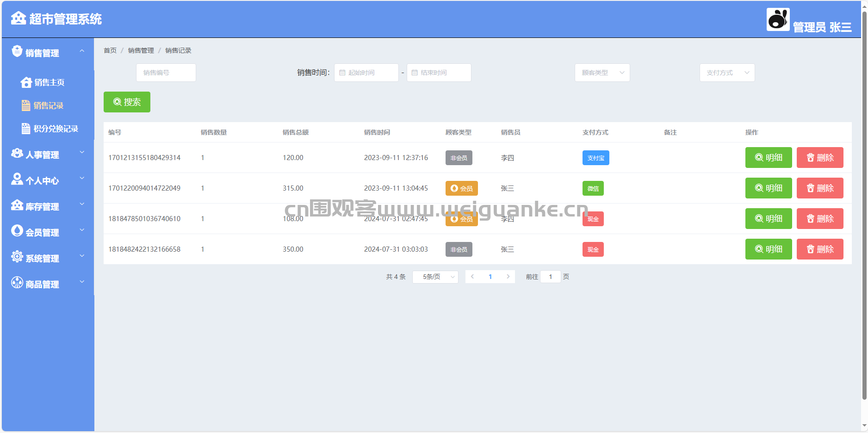
Task: Click the 个人中心 user icon
Action: (x=17, y=179)
